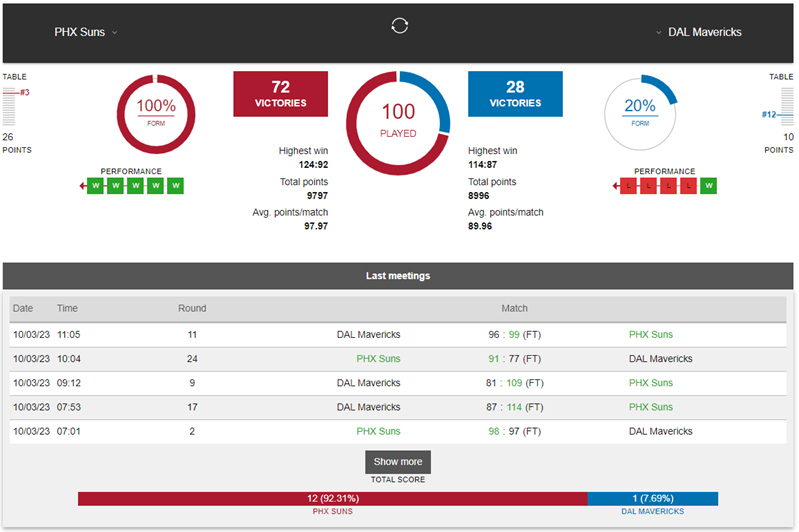Viewport: 799px width, 532px height.
Task: Click the blue 28 Victories box
Action: [x=515, y=94]
